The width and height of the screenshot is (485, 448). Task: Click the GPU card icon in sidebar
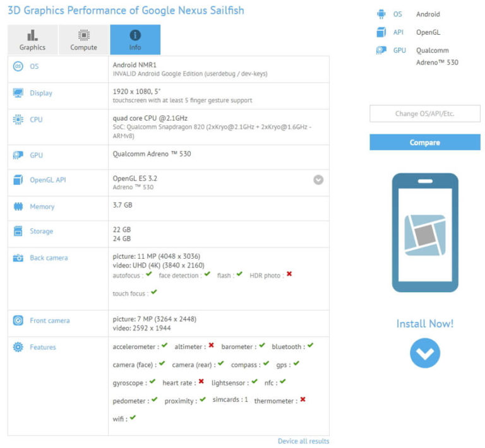point(381,50)
